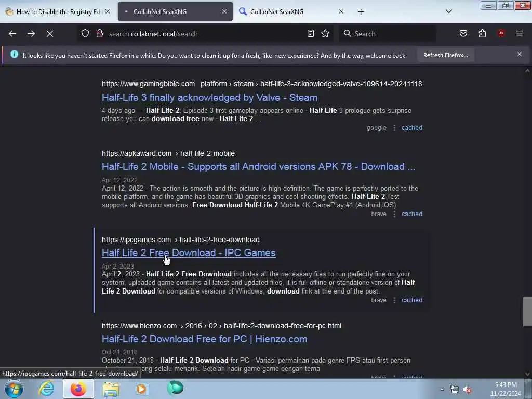Image resolution: width=532 pixels, height=399 pixels.
Task: Open the Extensions puzzle icon
Action: coord(482,33)
